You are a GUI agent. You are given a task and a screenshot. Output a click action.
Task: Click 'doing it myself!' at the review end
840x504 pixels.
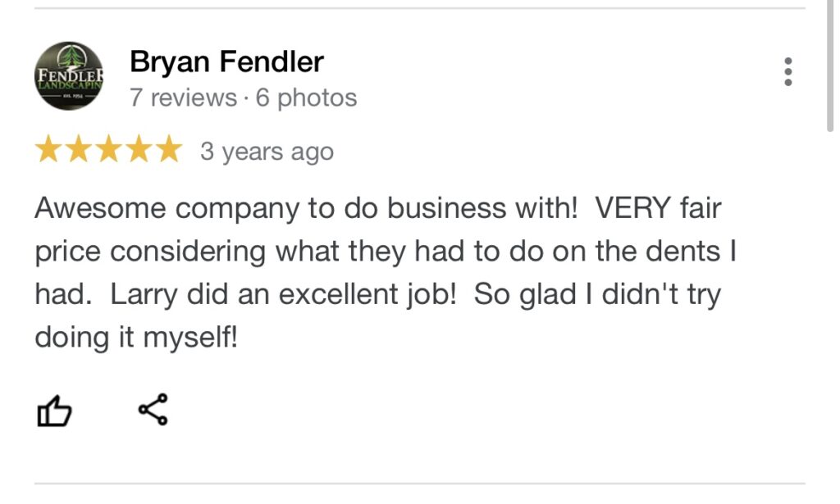(x=136, y=338)
